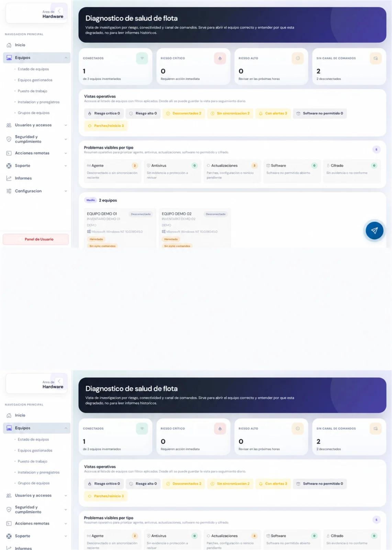Screen dimensions: 392x550
Task: Open the upper Parches/reinicio 3 view chip
Action: [106, 126]
